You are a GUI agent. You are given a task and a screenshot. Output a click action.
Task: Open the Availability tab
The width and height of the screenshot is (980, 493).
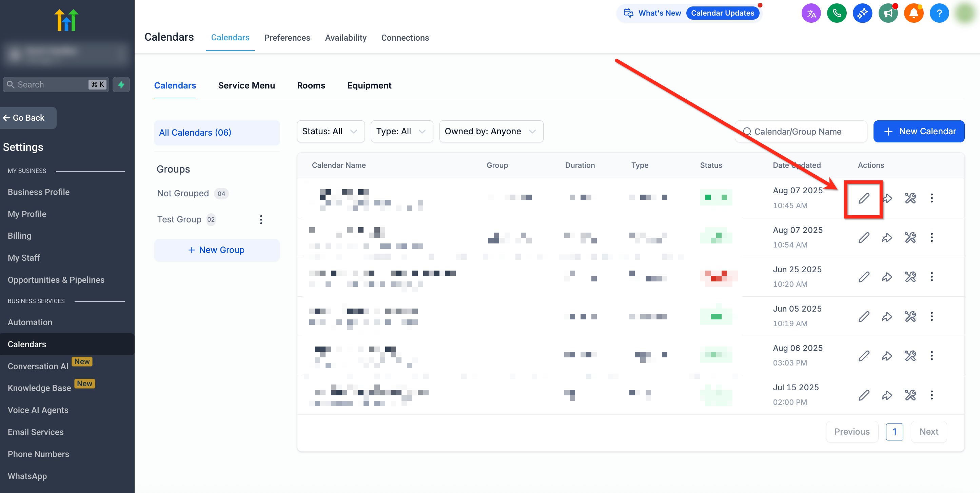346,38
